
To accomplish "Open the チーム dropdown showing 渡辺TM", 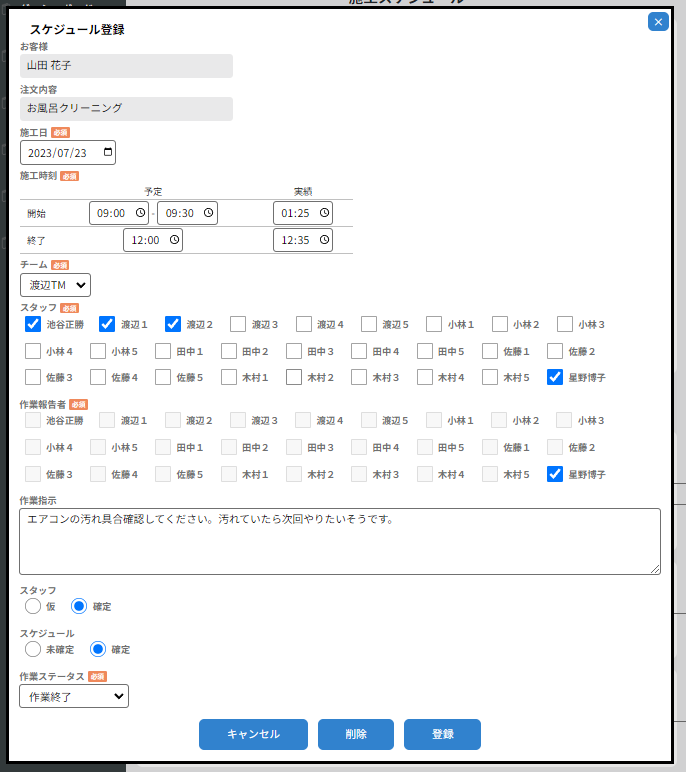I will [x=55, y=286].
